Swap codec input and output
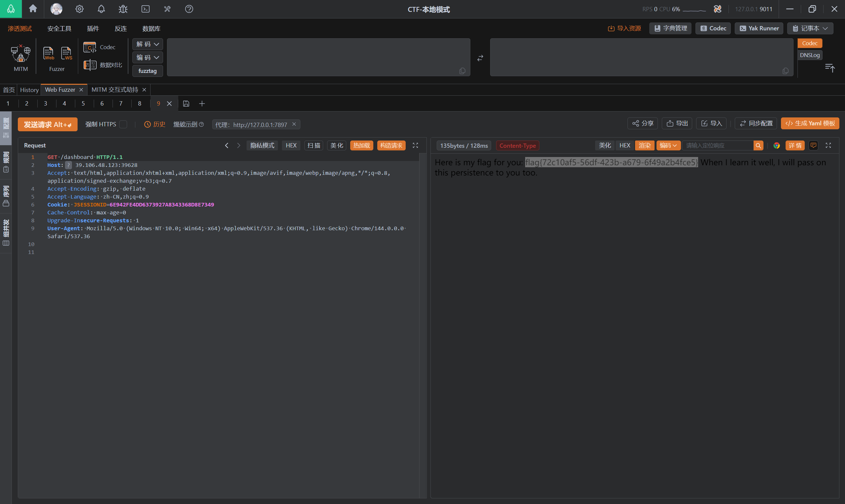 pyautogui.click(x=480, y=58)
